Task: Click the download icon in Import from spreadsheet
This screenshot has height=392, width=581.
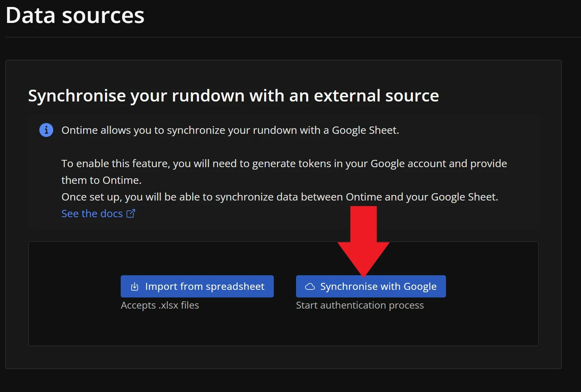Action: 135,287
